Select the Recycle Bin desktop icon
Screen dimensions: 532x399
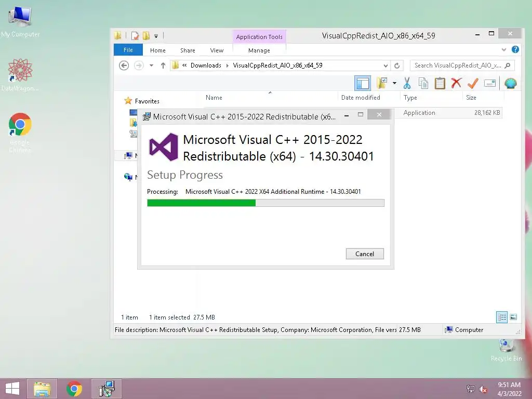506,351
